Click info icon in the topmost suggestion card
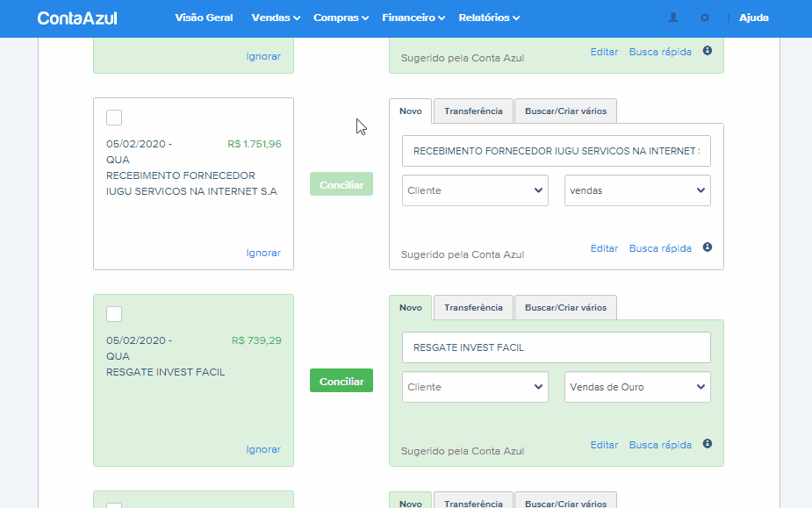This screenshot has height=508, width=812. tap(708, 50)
